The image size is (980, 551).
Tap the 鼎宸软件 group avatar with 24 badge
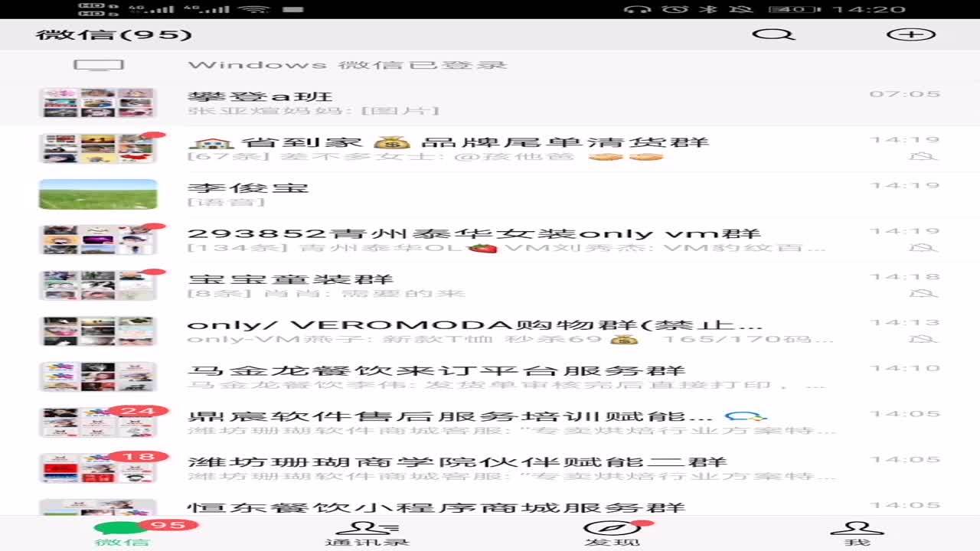coord(98,423)
